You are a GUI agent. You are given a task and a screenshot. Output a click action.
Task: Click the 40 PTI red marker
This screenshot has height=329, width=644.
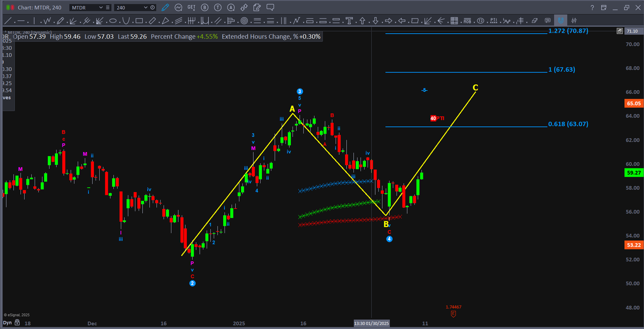[x=437, y=118]
